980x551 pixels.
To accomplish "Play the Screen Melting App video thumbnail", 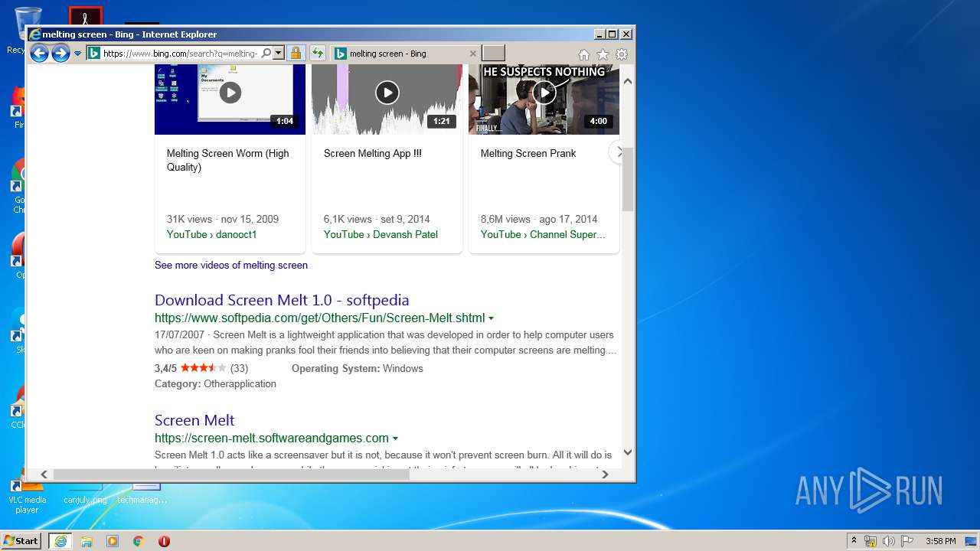I will point(387,99).
